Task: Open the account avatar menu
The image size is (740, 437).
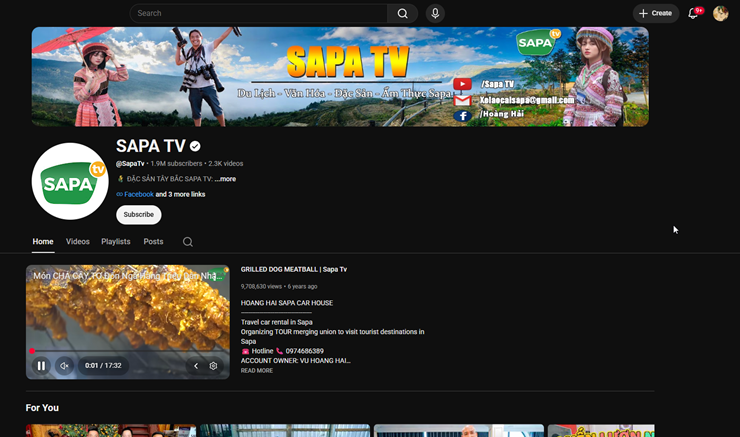Action: 720,13
